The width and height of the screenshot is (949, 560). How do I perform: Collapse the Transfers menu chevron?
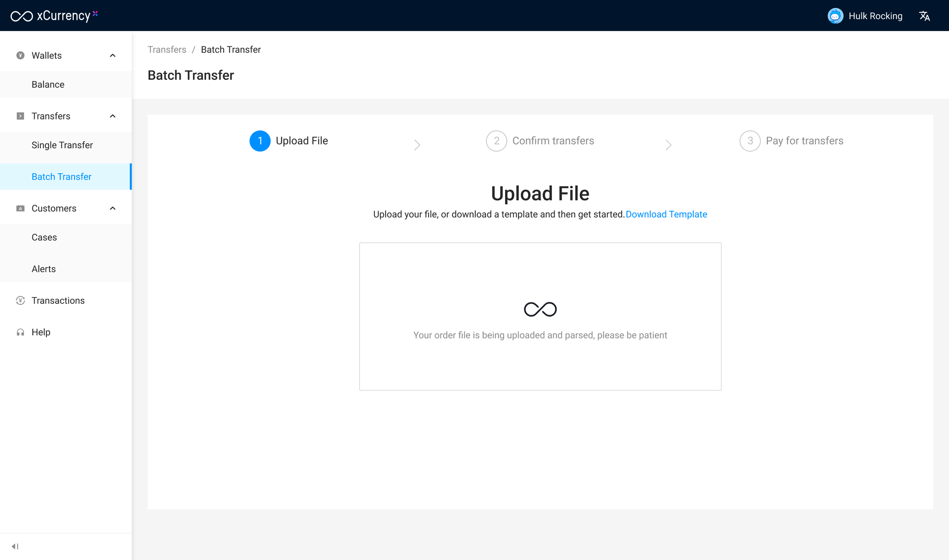[x=113, y=116]
